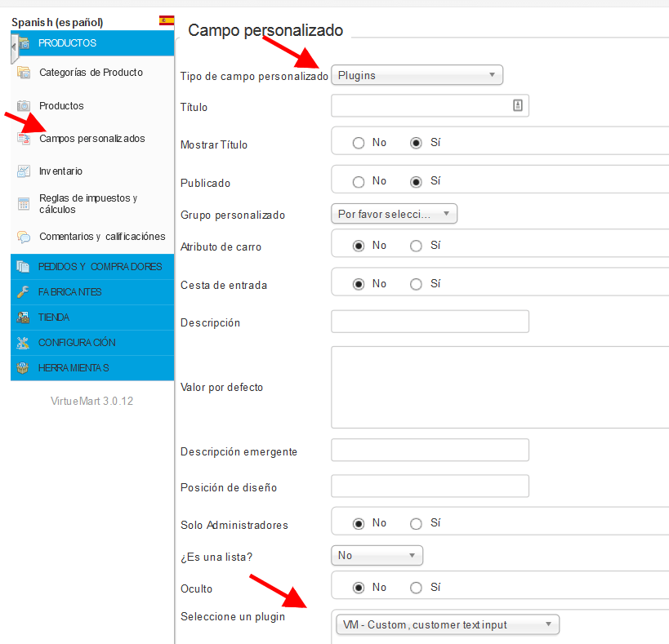Click the Spanish flag icon

click(x=167, y=20)
